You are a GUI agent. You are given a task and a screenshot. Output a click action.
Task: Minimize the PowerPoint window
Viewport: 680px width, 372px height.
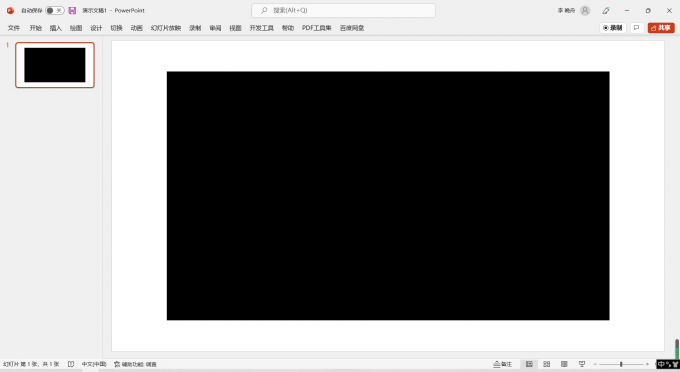[x=627, y=10]
